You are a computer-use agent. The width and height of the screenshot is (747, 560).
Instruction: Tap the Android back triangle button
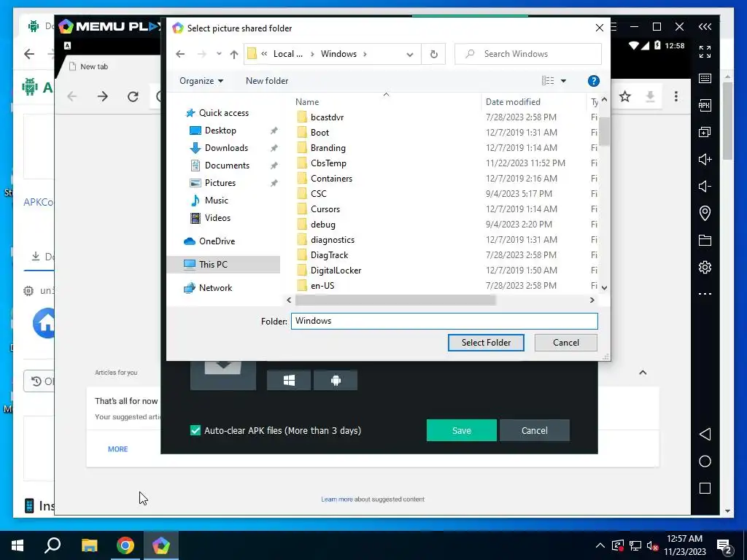(705, 434)
